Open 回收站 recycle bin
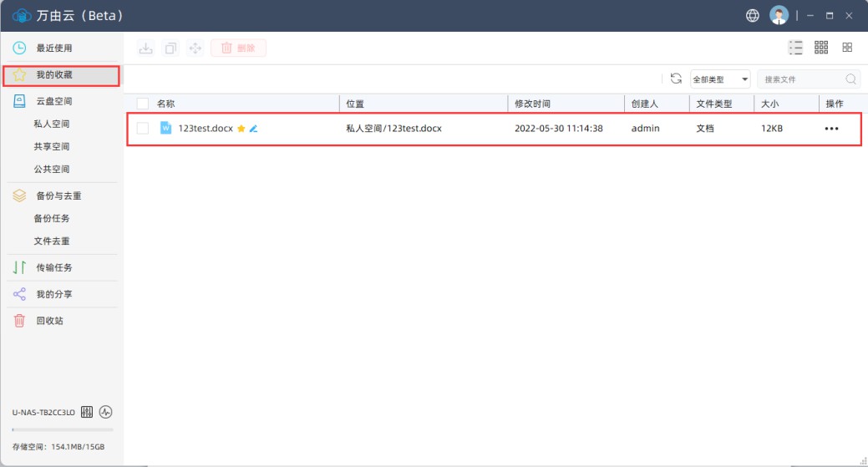 49,320
